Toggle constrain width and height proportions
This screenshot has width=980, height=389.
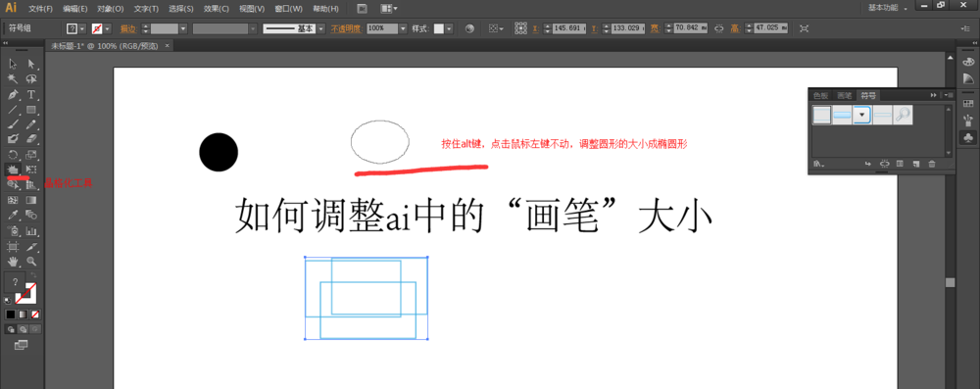tap(718, 28)
